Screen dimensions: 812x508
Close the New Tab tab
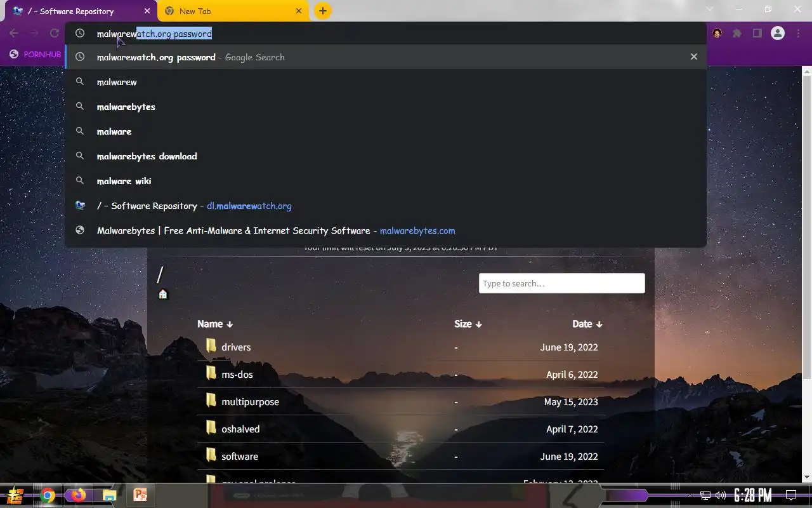point(299,11)
